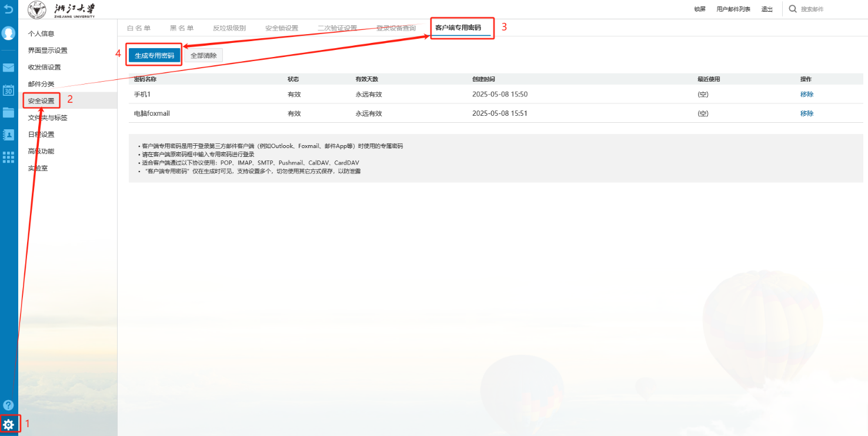
Task: Switch to the 二次验证设置 tab
Action: [337, 28]
